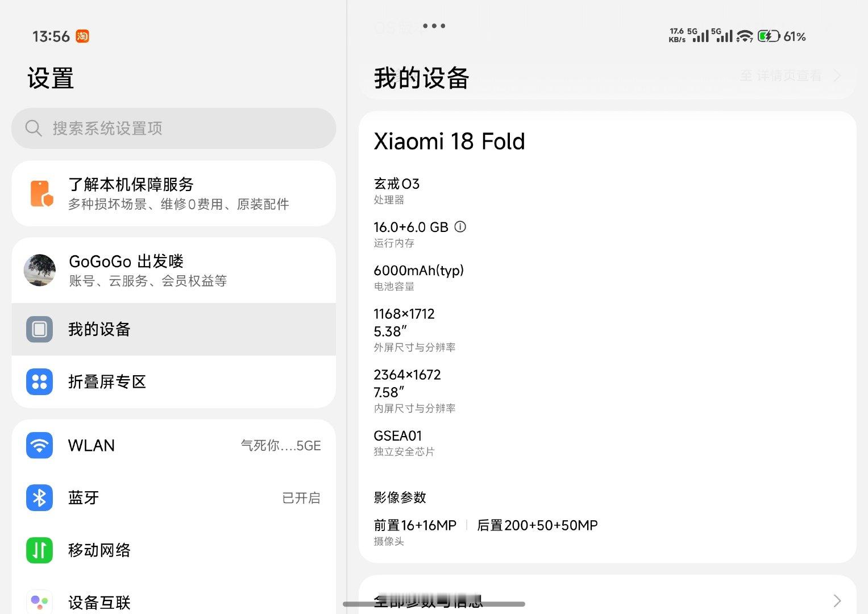Tap inner screen resolution 2364×1672
Image resolution: width=868 pixels, height=614 pixels.
point(407,375)
